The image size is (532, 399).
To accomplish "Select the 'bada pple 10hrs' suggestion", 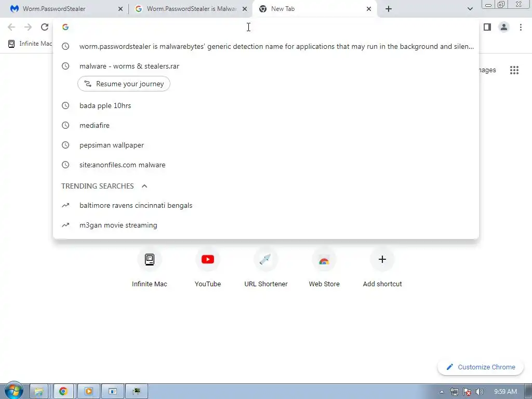I will click(266, 105).
